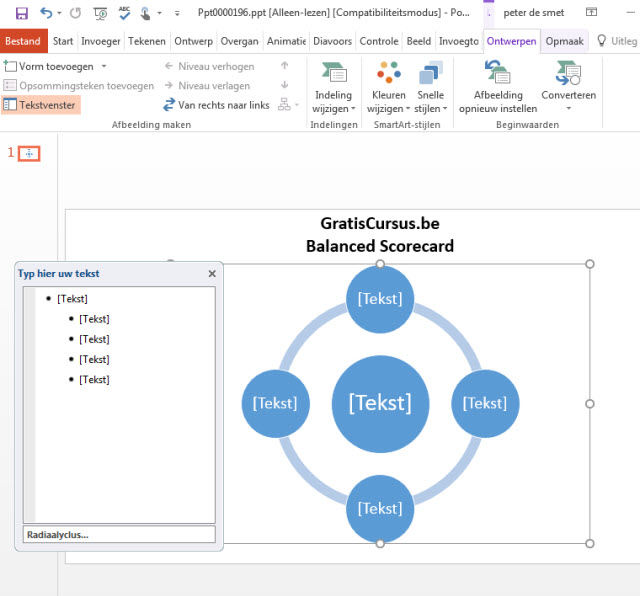Select the right [Tekst] circle in SmartArt
The height and width of the screenshot is (596, 640).
coord(485,404)
